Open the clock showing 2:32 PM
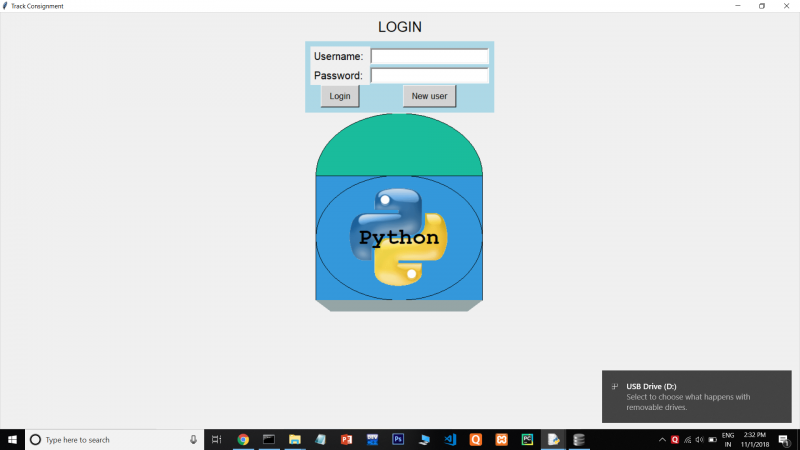 pyautogui.click(x=755, y=439)
